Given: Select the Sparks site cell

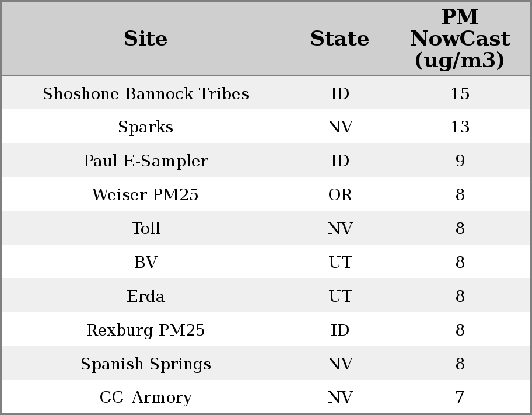Looking at the screenshot, I should coord(145,127).
